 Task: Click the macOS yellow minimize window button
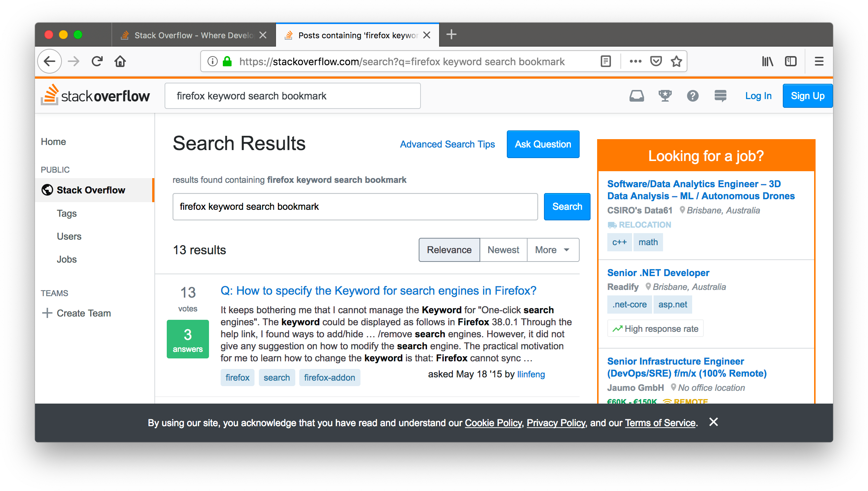point(63,35)
